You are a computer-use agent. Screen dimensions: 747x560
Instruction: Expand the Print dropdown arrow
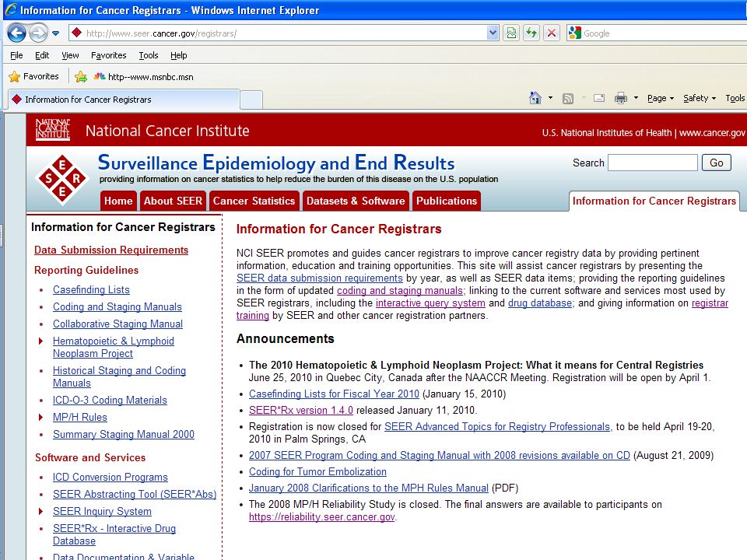coord(636,98)
